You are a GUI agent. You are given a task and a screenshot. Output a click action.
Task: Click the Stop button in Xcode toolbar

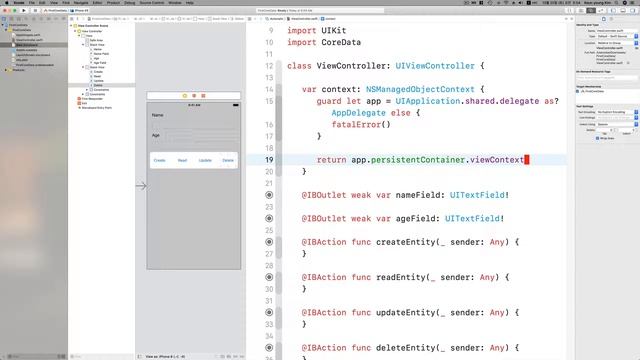[x=35, y=10]
